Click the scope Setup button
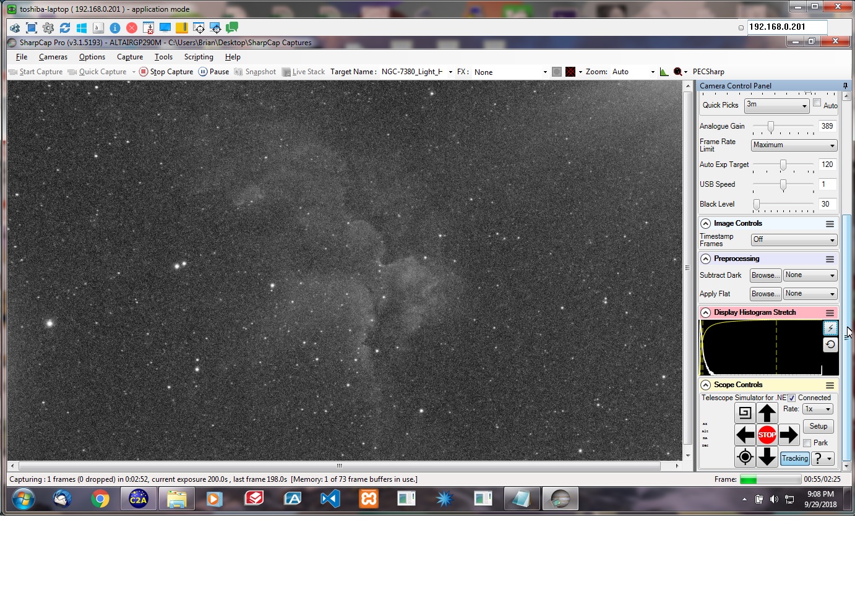 pos(818,427)
